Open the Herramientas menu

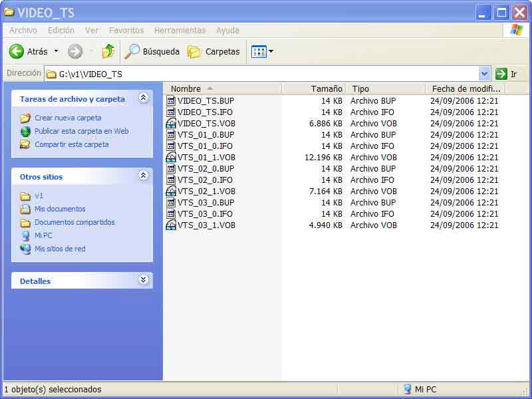(180, 30)
